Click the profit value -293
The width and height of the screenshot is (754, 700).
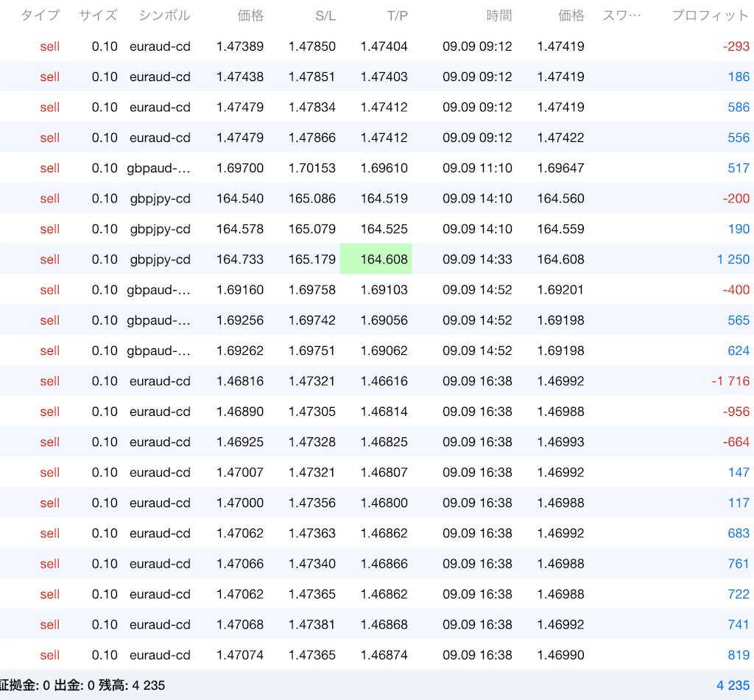pos(736,46)
